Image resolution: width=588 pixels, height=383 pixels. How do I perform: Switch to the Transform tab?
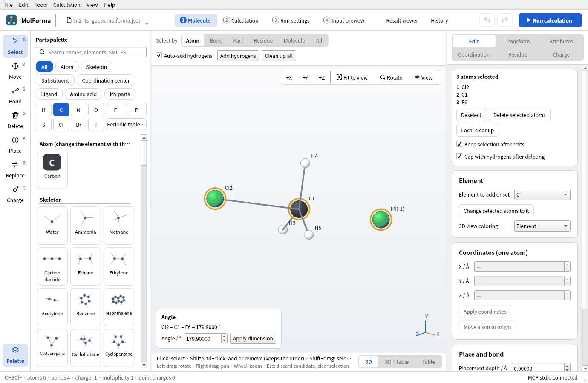point(518,41)
